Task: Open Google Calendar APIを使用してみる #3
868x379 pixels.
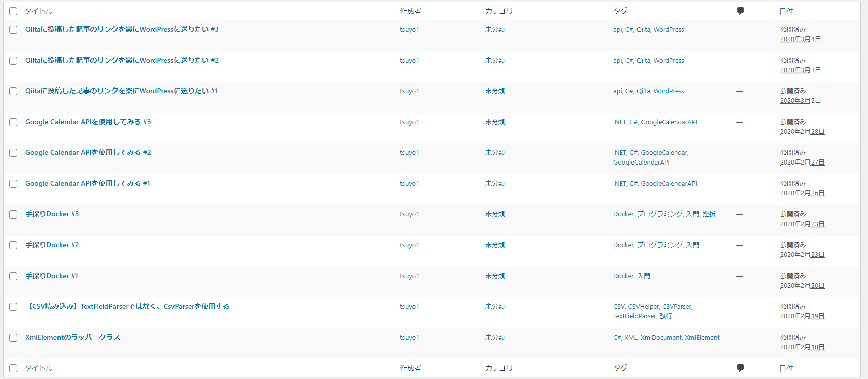Action: pos(88,122)
